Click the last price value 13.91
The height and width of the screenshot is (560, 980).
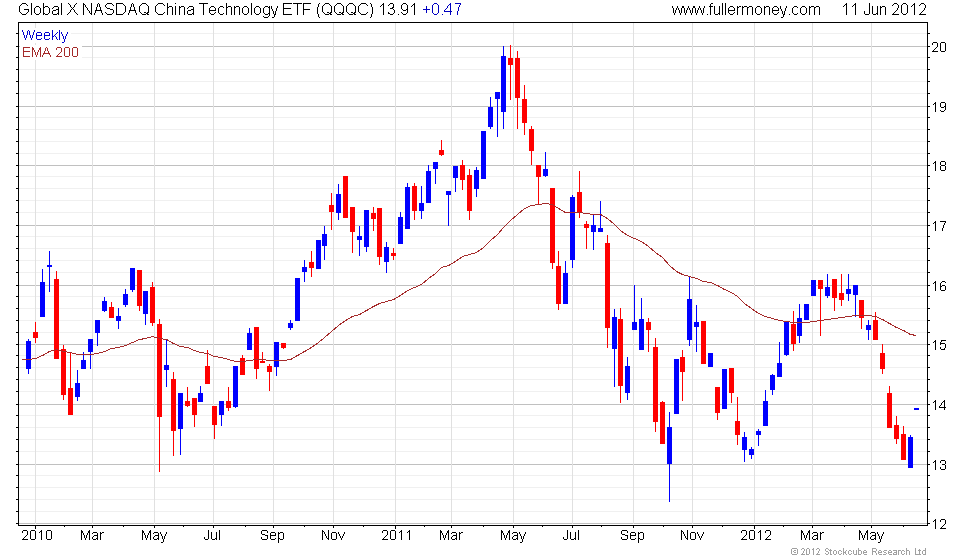[x=398, y=9]
